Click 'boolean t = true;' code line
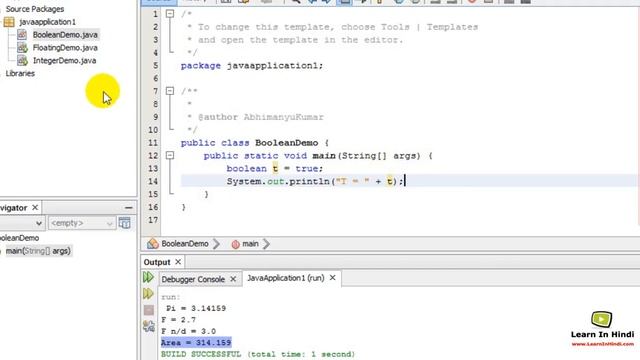 (275, 169)
